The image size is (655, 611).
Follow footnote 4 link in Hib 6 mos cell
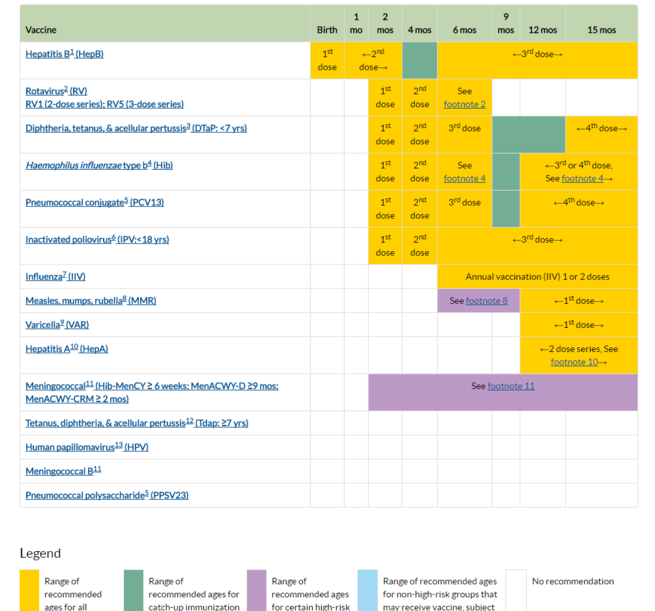point(465,179)
